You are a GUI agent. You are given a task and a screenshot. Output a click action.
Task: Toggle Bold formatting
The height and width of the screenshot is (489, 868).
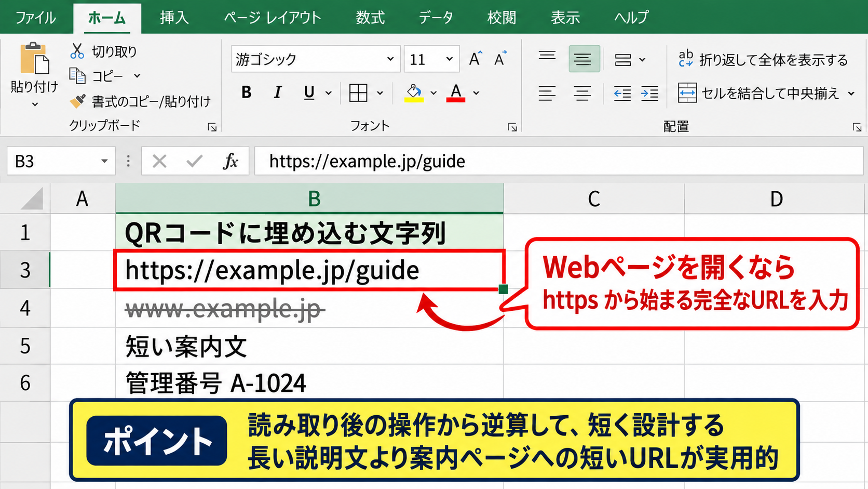coord(247,92)
